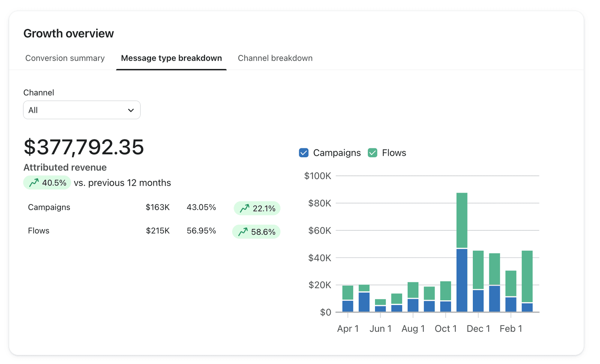
Task: Click the $40K y-axis label
Action: tap(319, 258)
